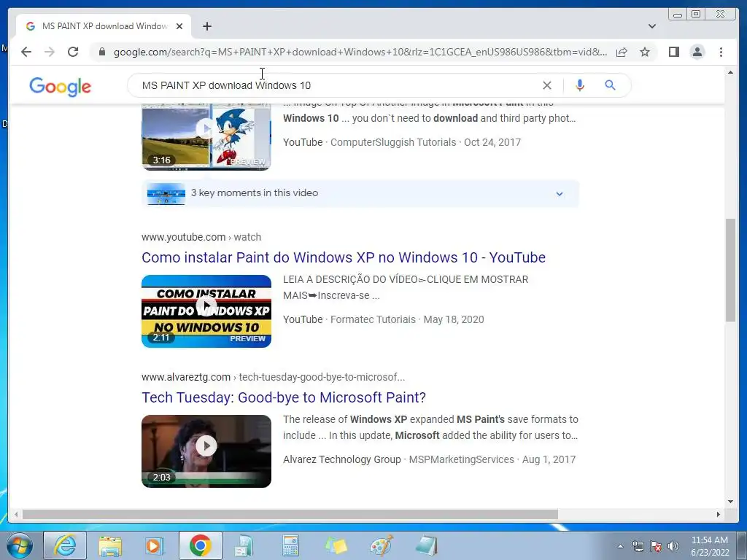Open Action Center flag icon
Screen dimensions: 747x560
pyautogui.click(x=656, y=546)
